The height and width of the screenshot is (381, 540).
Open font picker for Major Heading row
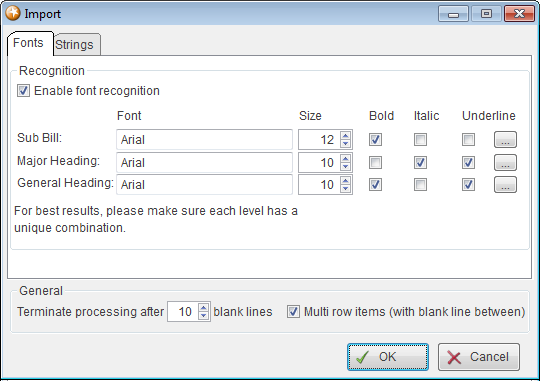[x=505, y=163]
